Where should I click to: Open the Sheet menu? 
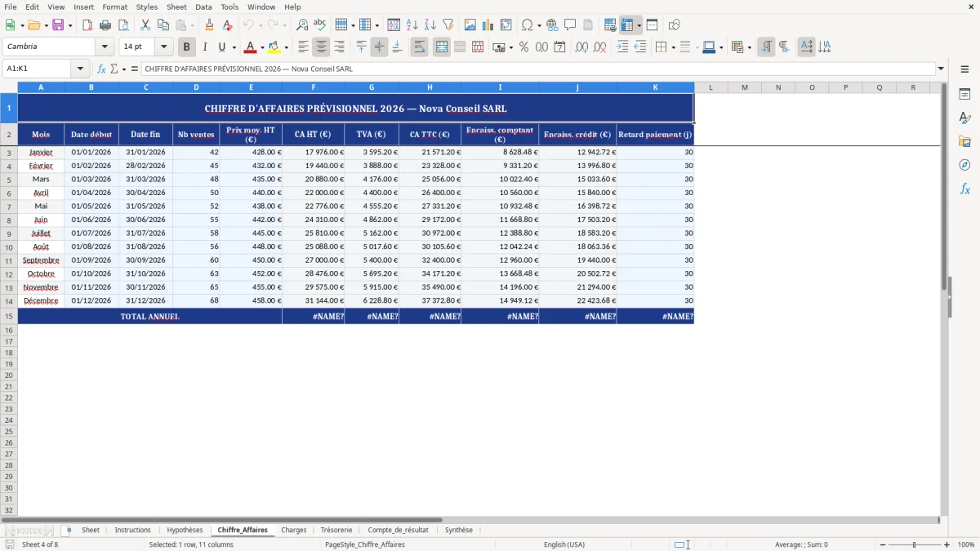[x=176, y=7]
